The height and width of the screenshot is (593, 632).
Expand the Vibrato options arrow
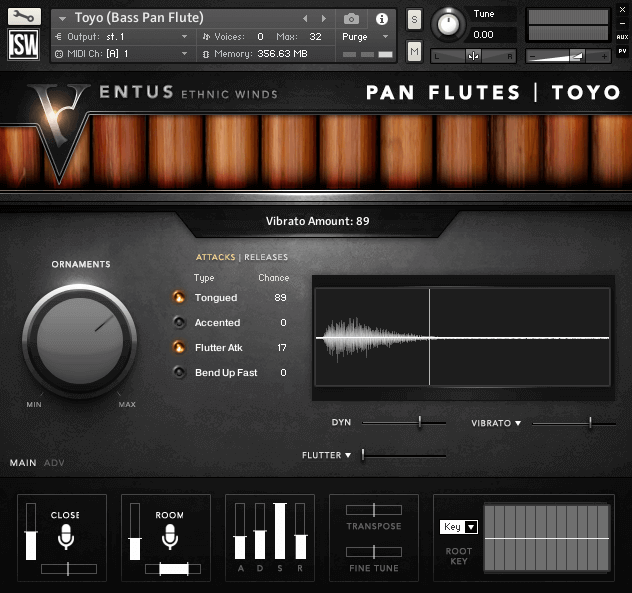(x=518, y=424)
